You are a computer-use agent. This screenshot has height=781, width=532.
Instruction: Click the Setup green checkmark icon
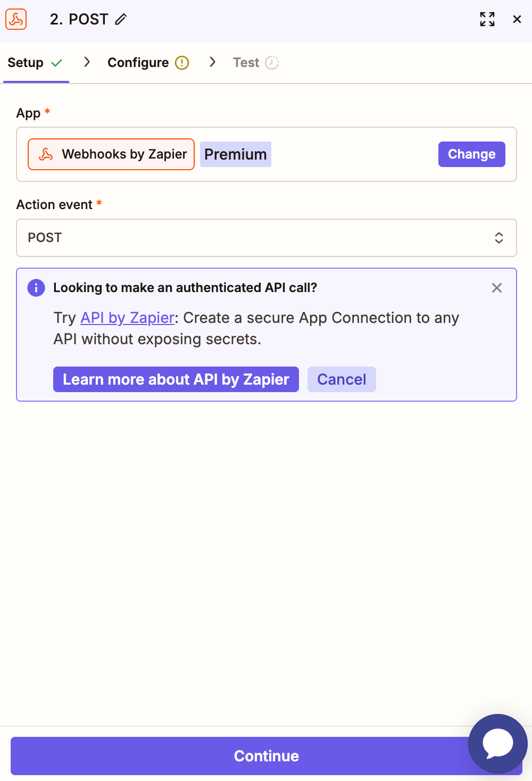(56, 63)
